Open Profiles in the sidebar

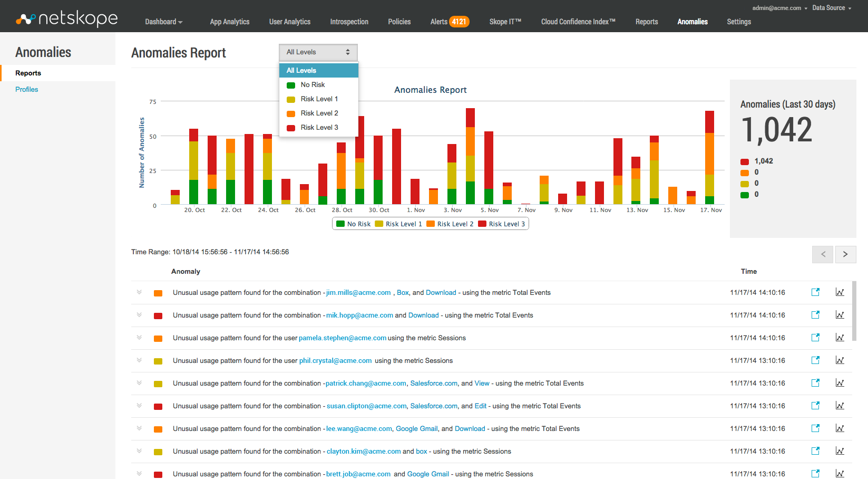[27, 90]
